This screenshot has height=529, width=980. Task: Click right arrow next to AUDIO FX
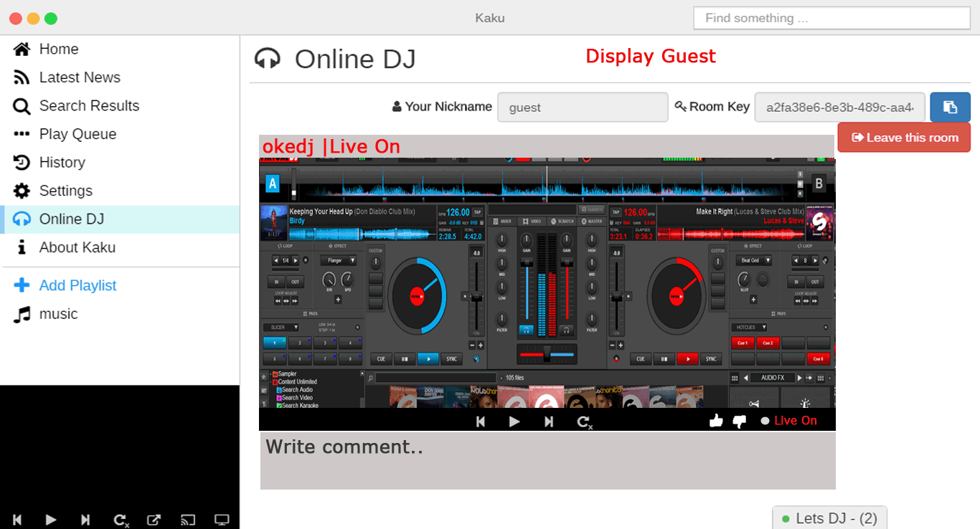pos(799,378)
